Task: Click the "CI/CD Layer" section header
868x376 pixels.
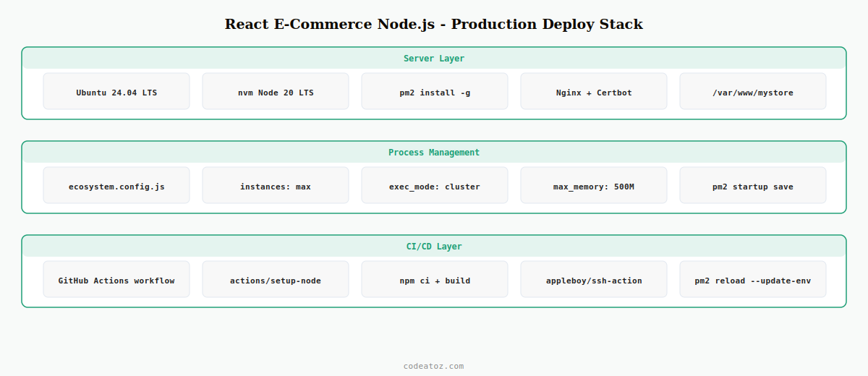Action: [434, 247]
